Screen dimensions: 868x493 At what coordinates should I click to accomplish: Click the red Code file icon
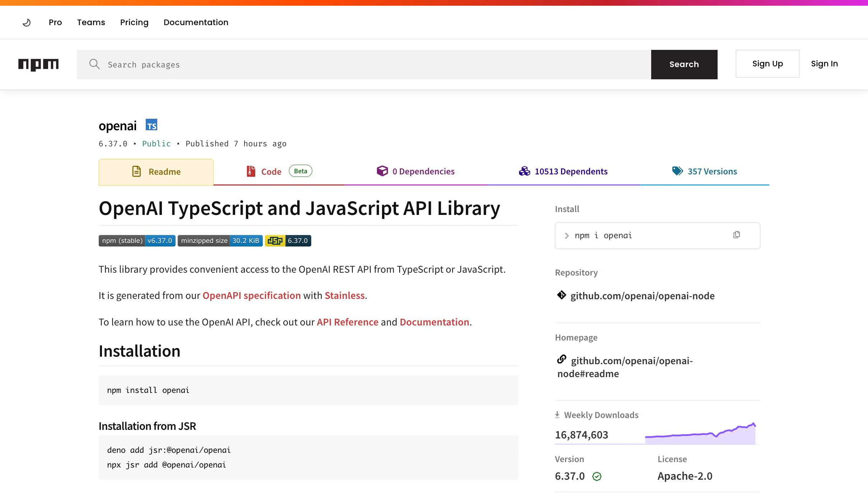pos(251,171)
